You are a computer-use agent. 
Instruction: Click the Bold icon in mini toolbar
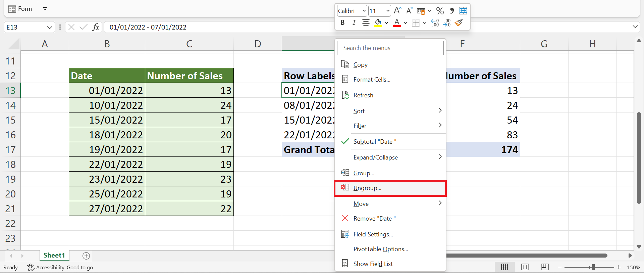(342, 22)
